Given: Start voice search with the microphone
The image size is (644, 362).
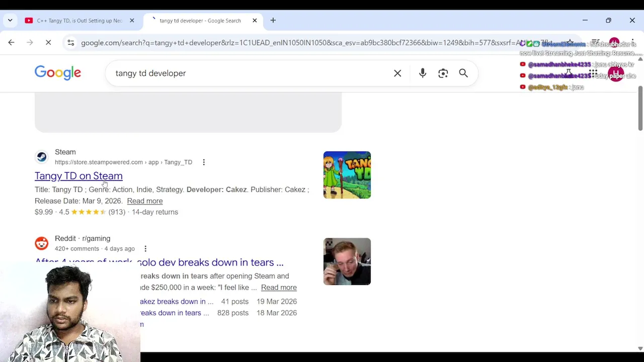Looking at the screenshot, I should [423, 73].
